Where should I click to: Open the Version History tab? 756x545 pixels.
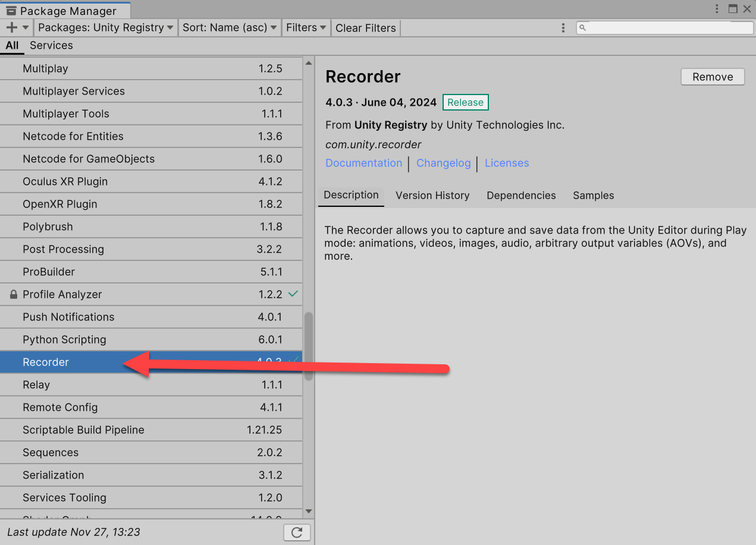[432, 196]
